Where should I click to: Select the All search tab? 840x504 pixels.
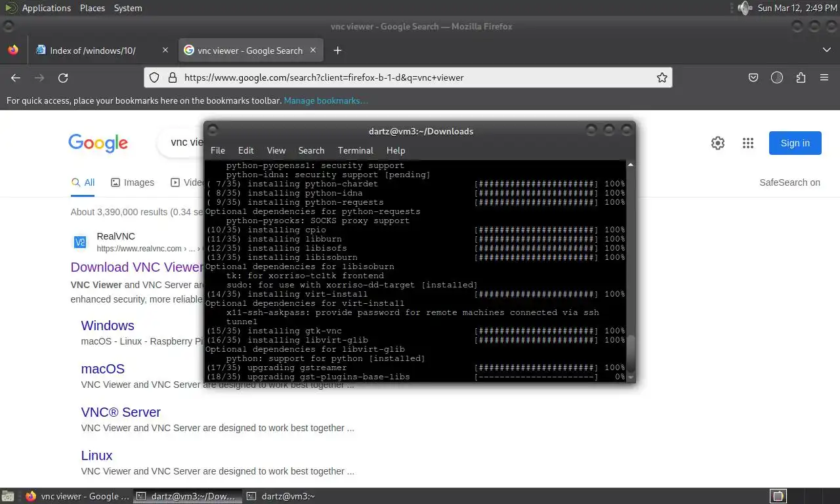(x=83, y=182)
